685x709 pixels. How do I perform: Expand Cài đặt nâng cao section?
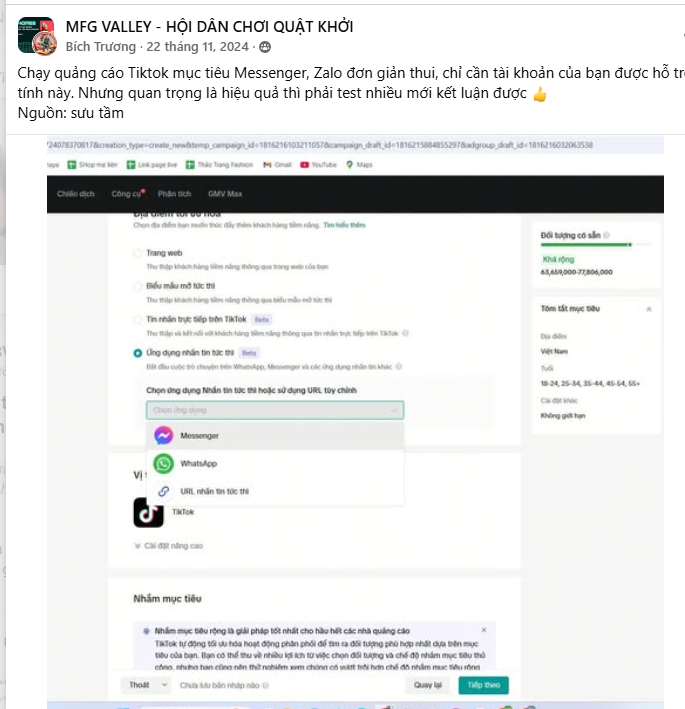tap(169, 546)
